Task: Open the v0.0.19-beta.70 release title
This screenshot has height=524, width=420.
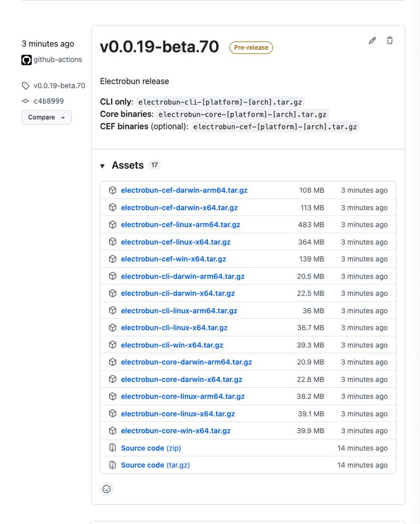Action: 159,47
